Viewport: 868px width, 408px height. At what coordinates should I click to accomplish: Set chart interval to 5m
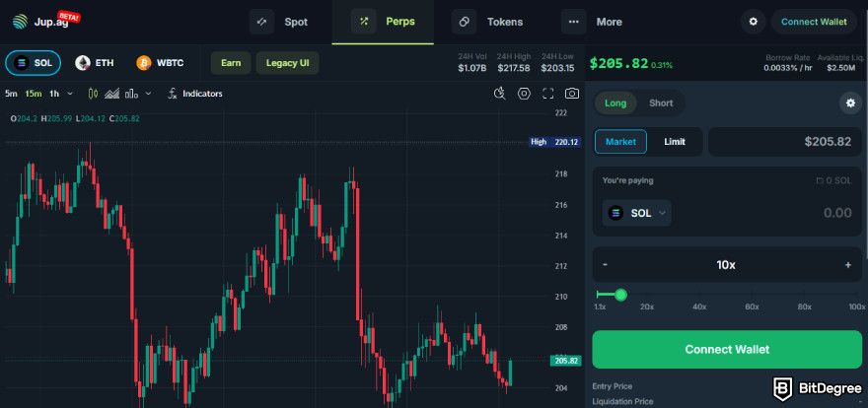tap(11, 94)
